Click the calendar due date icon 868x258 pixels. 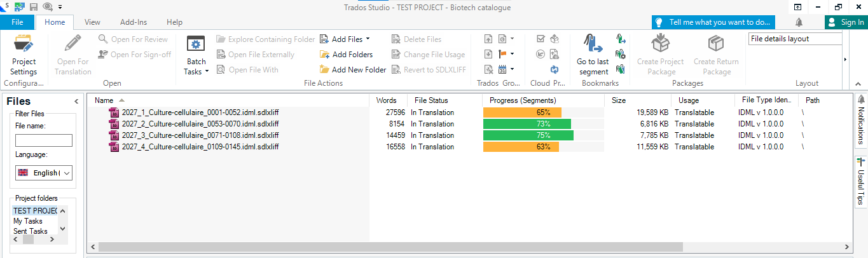click(503, 69)
